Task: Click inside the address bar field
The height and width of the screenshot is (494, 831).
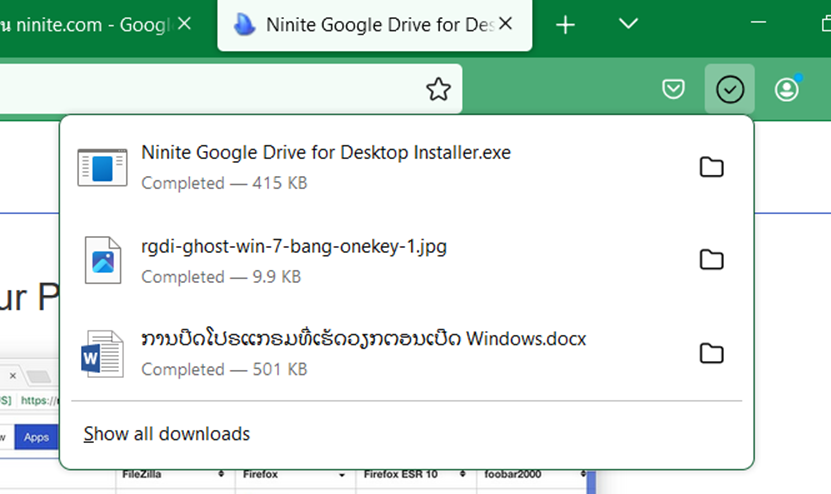Action: (200, 90)
